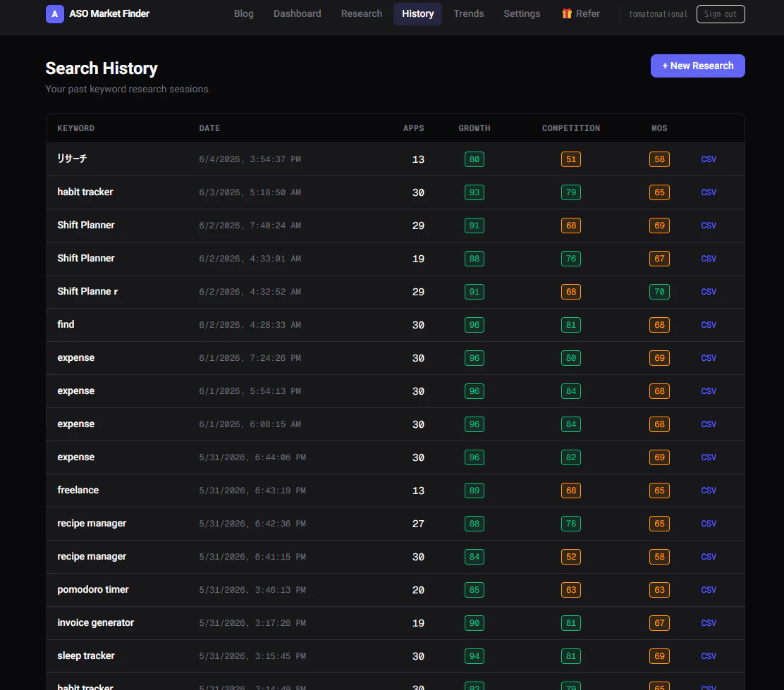The height and width of the screenshot is (690, 784).
Task: Click the Sign out button
Action: tap(721, 14)
